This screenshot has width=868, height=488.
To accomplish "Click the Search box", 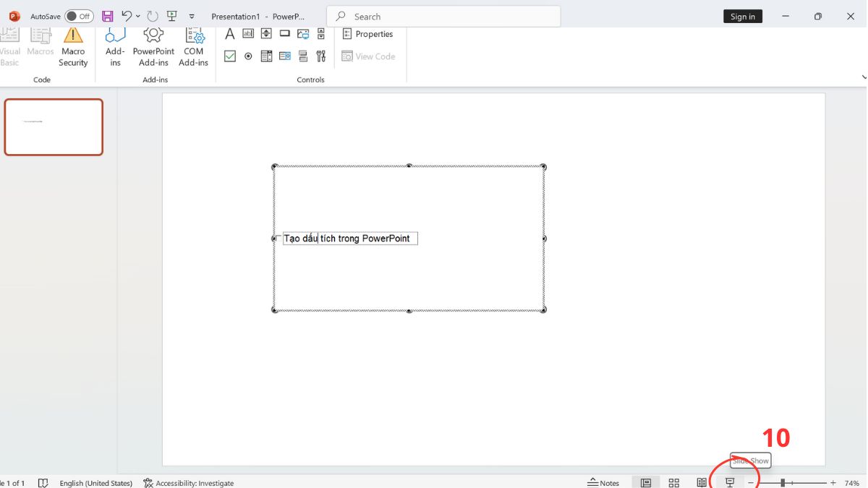I will 443,17.
